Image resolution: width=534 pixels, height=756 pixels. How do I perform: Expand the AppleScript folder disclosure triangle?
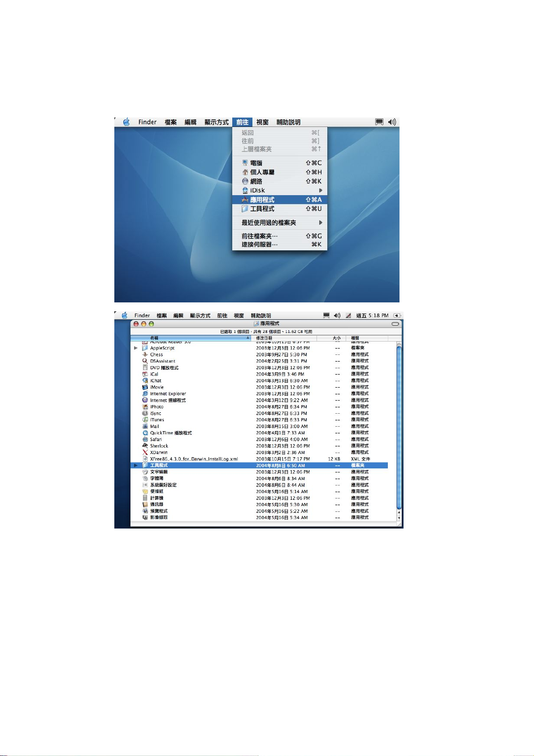click(136, 348)
